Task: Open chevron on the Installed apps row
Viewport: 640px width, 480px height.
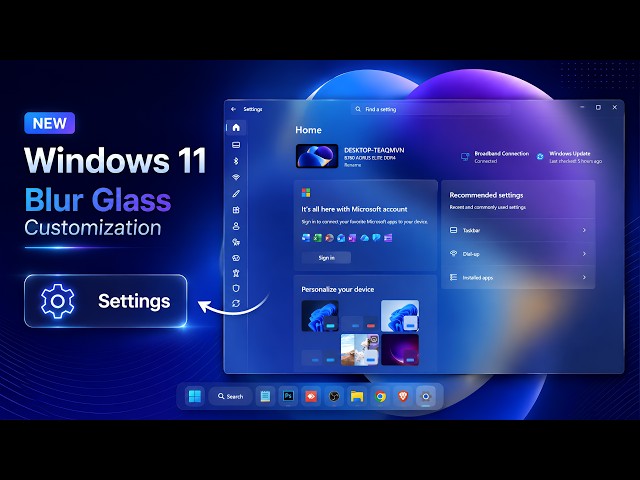Action: pyautogui.click(x=584, y=277)
